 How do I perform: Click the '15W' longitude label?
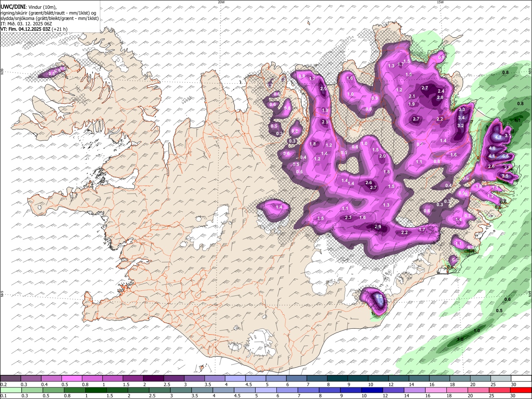coord(440,2)
